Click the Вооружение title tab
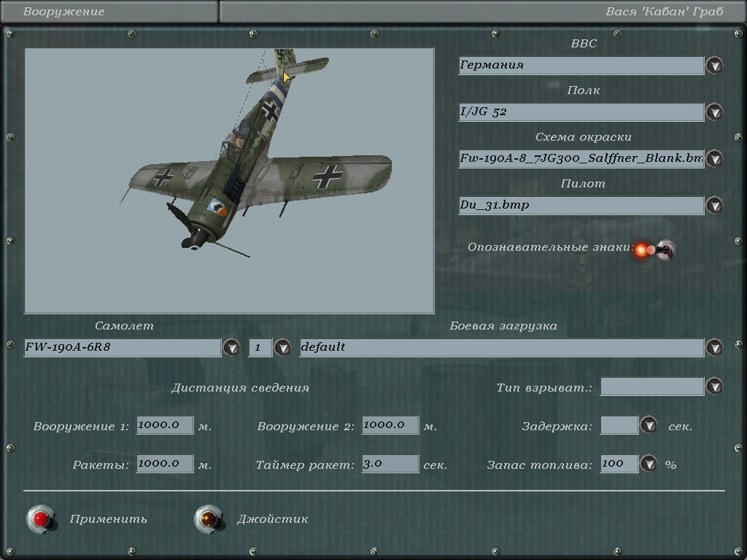This screenshot has height=560, width=747. point(109,12)
